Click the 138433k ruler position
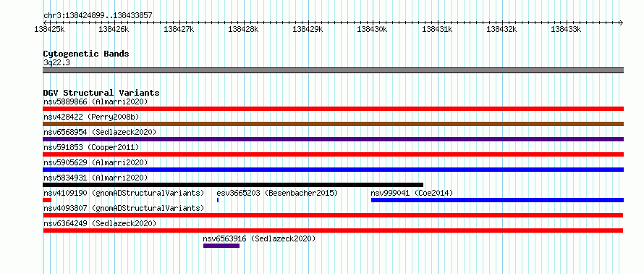644x274 pixels. 566,29
